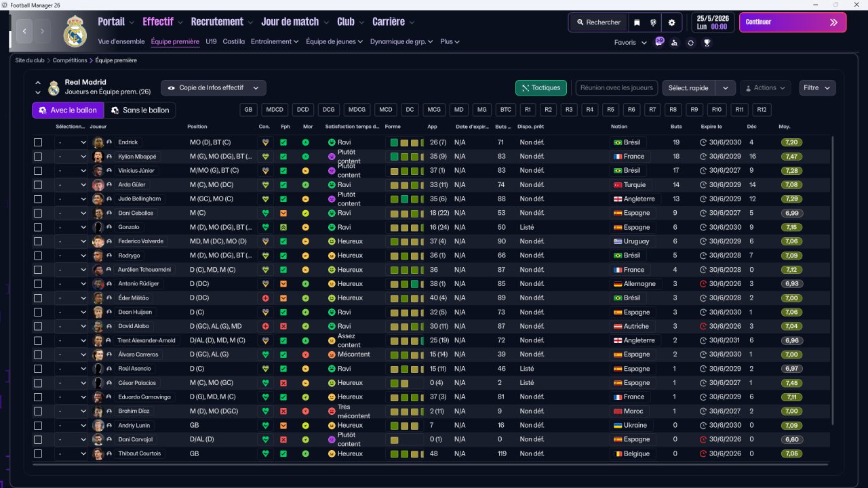Open the Filtre dropdown
The image size is (868, 488).
coord(817,88)
